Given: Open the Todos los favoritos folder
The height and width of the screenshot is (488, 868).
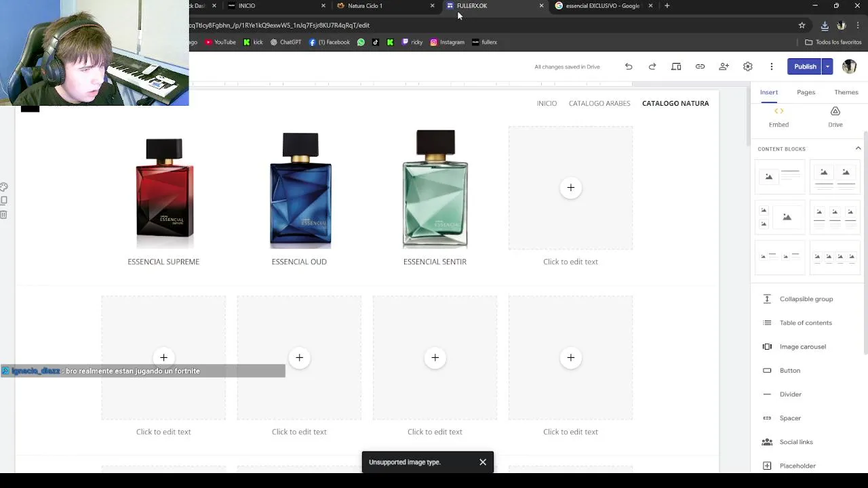Looking at the screenshot, I should pos(833,42).
